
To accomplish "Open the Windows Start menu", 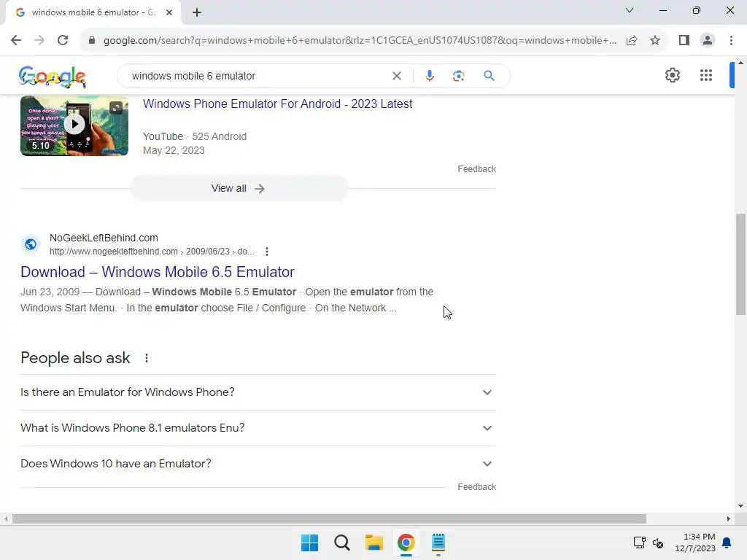I will (309, 542).
